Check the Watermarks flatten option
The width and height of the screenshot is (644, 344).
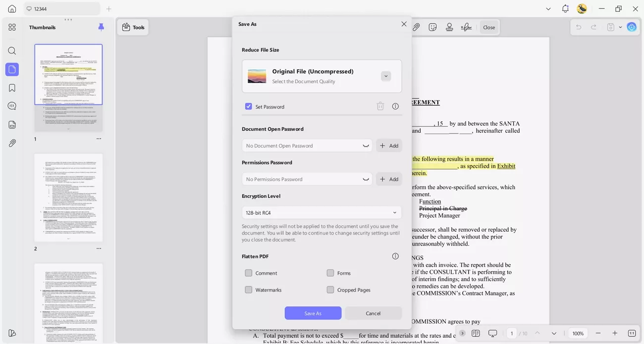(249, 290)
